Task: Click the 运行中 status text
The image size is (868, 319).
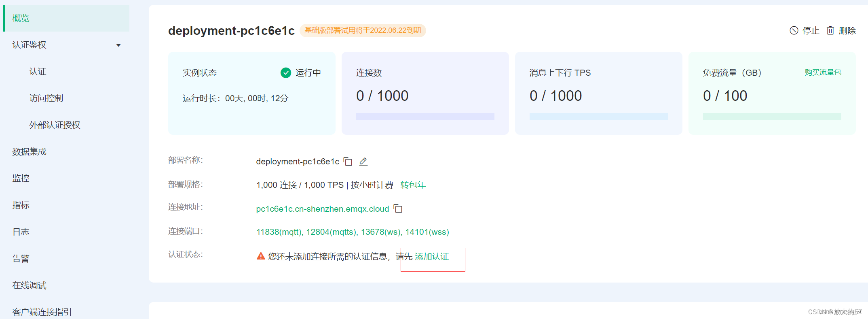Action: coord(308,72)
